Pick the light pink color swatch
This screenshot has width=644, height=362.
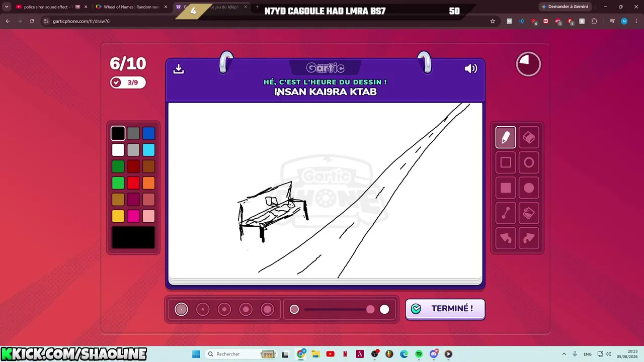coord(148,216)
